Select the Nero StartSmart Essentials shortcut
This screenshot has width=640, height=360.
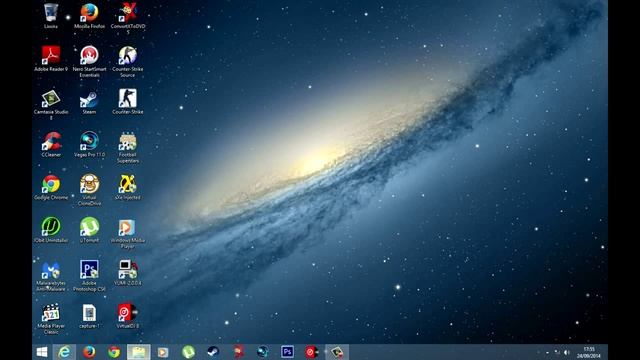89,61
